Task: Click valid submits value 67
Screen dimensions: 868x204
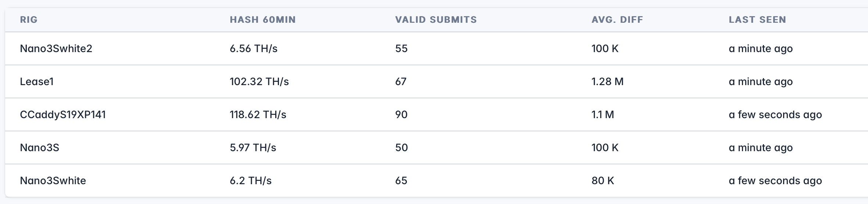Action: [x=401, y=82]
